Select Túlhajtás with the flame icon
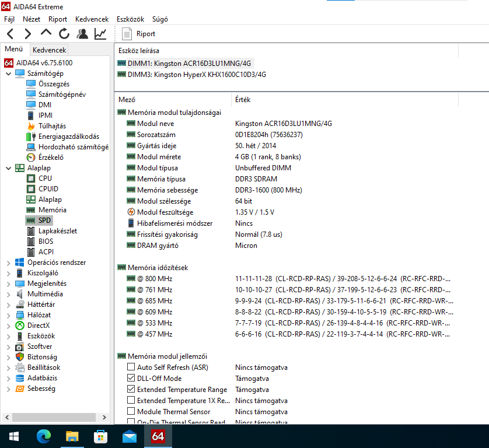489x448 pixels. coord(52,126)
